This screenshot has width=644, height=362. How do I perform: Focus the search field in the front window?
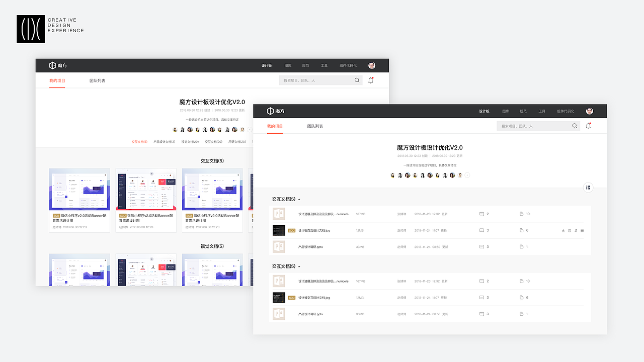pyautogui.click(x=538, y=126)
